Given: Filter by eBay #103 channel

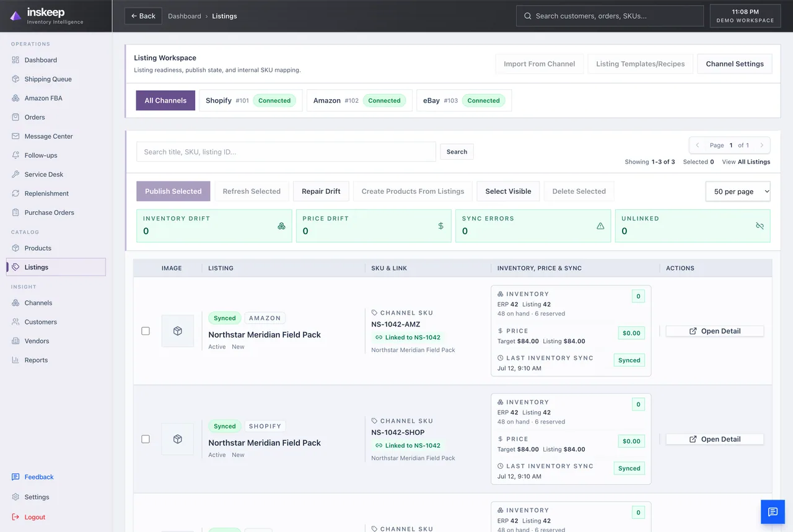Looking at the screenshot, I should tap(464, 100).
